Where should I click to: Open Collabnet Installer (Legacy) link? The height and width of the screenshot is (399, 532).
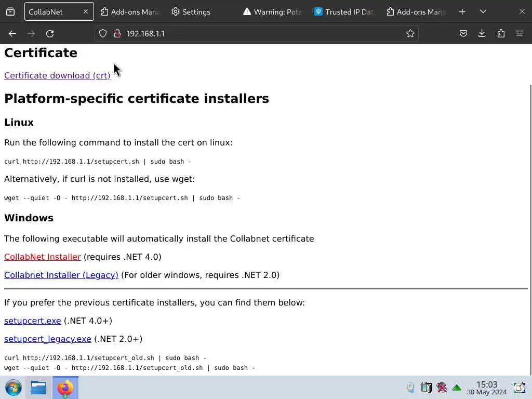coord(61,275)
